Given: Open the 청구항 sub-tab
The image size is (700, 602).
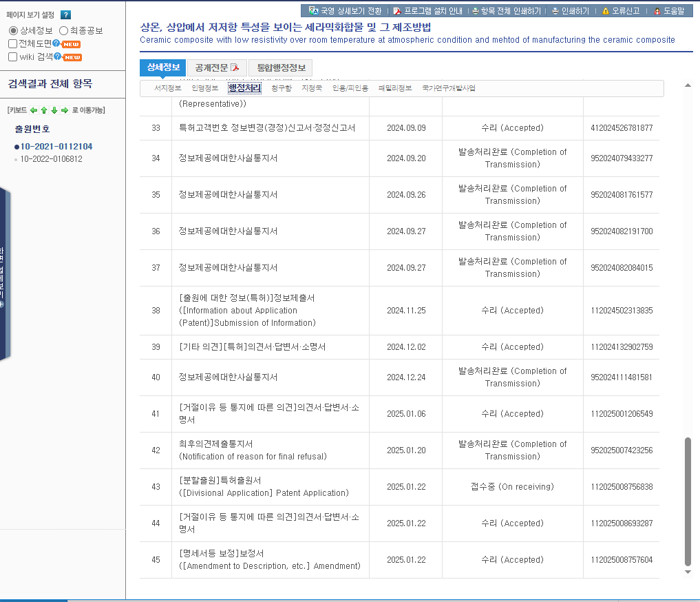Looking at the screenshot, I should click(x=281, y=88).
